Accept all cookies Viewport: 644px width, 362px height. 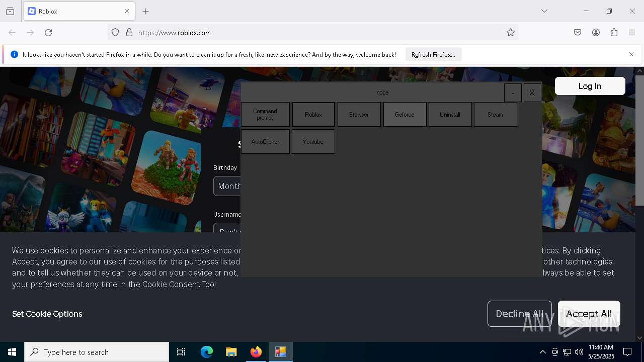589,314
